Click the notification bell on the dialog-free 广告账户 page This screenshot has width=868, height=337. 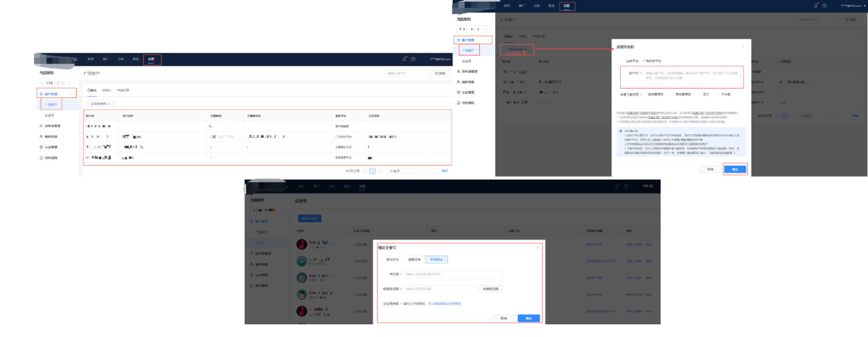pyautogui.click(x=404, y=59)
